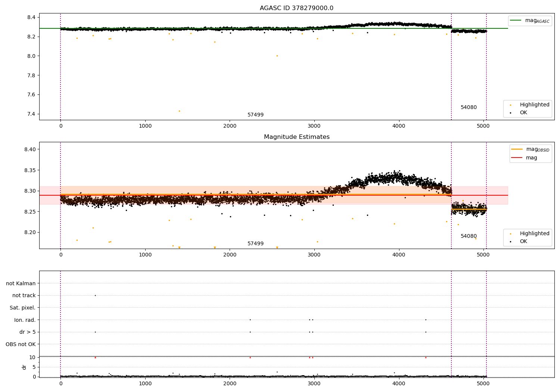The width and height of the screenshot is (560, 392).
Task: Click the '7.4' y-tick in the top plot
Action: (x=31, y=114)
